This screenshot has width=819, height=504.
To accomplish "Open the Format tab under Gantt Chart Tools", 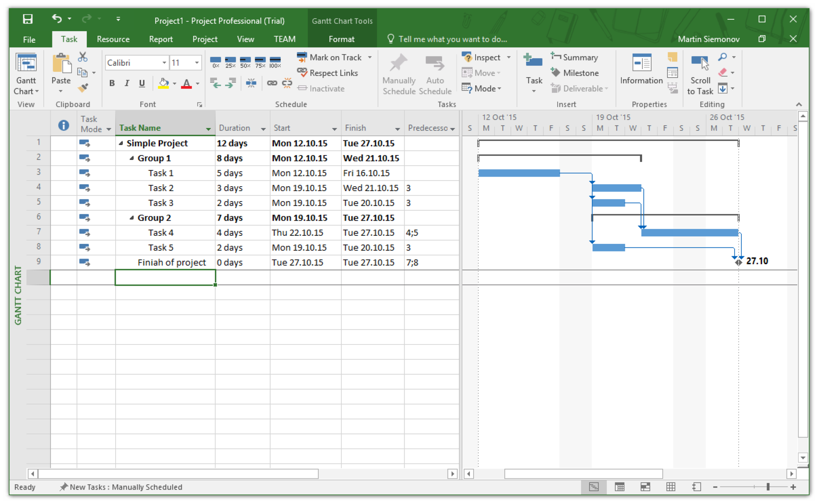I will [x=342, y=39].
